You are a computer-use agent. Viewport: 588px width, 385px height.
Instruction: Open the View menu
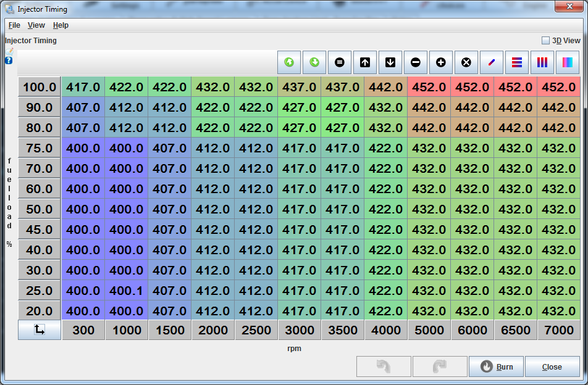click(x=36, y=25)
